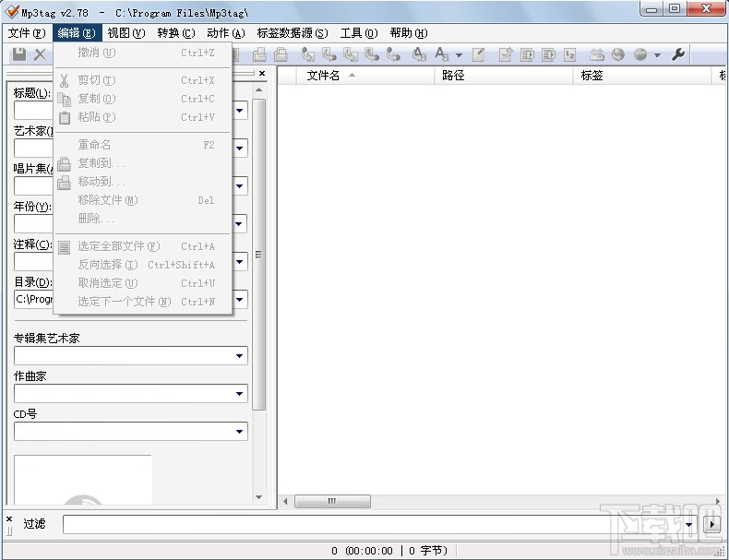Click the Extended Tags pencil icon
The height and width of the screenshot is (560, 729).
coord(478,54)
